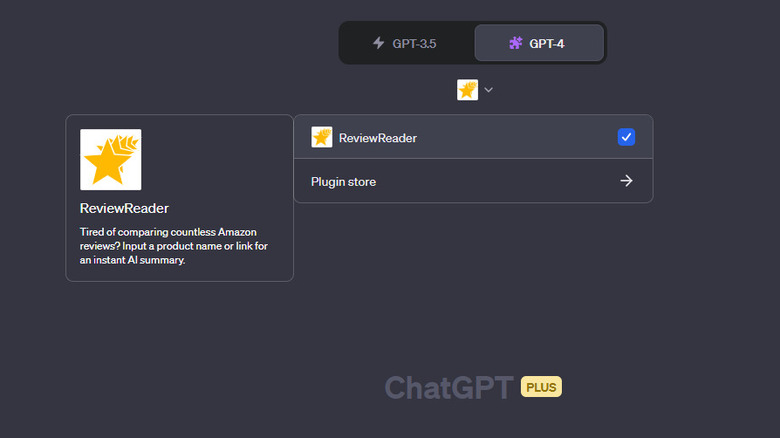This screenshot has height=438, width=780.
Task: Switch to the GPT-3.5 model tab
Action: [x=405, y=43]
